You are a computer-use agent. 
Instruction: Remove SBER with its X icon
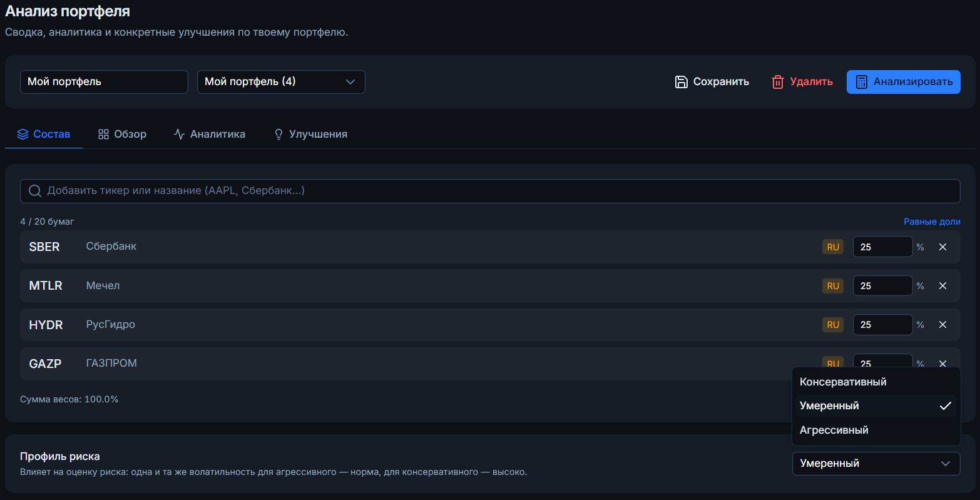(x=942, y=247)
